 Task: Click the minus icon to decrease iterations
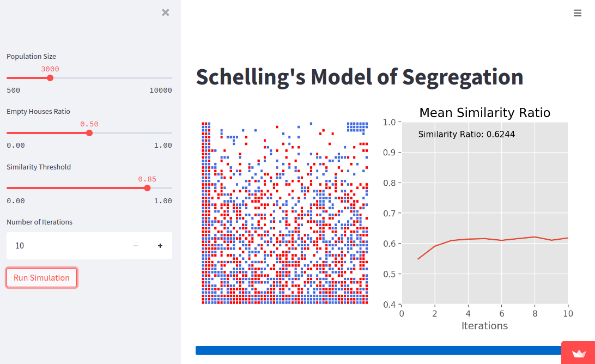tap(135, 246)
